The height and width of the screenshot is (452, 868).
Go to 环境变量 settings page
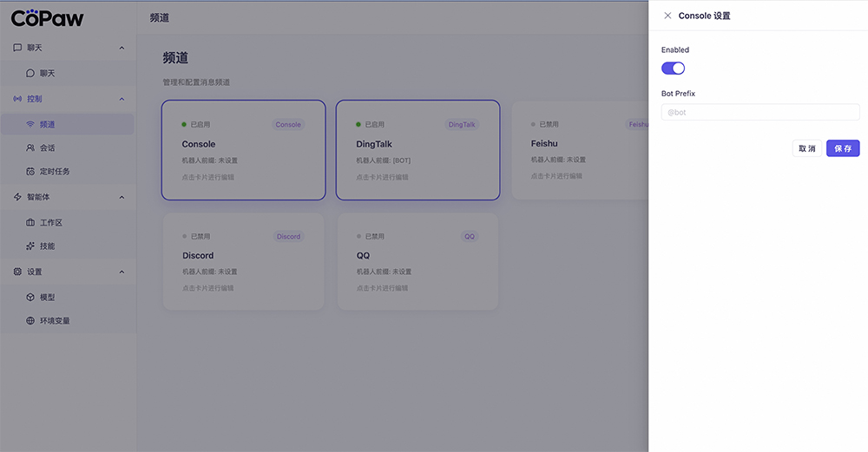pyautogui.click(x=55, y=321)
